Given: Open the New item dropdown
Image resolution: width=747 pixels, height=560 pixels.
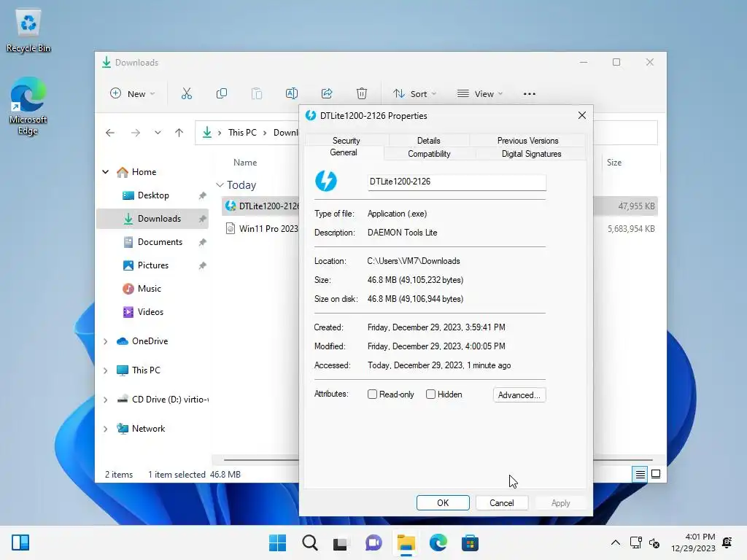Looking at the screenshot, I should click(x=133, y=94).
